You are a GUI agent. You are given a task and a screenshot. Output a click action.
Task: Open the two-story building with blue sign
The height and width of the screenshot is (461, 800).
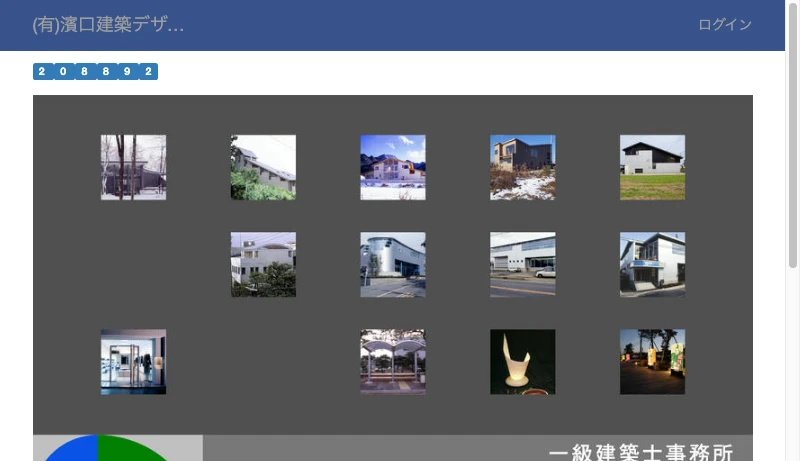pos(652,264)
